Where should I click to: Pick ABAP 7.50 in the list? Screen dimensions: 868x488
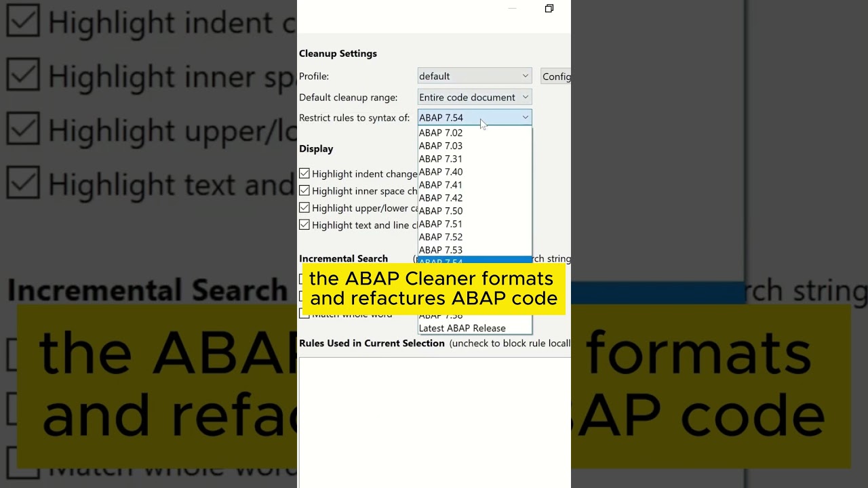[x=441, y=211]
